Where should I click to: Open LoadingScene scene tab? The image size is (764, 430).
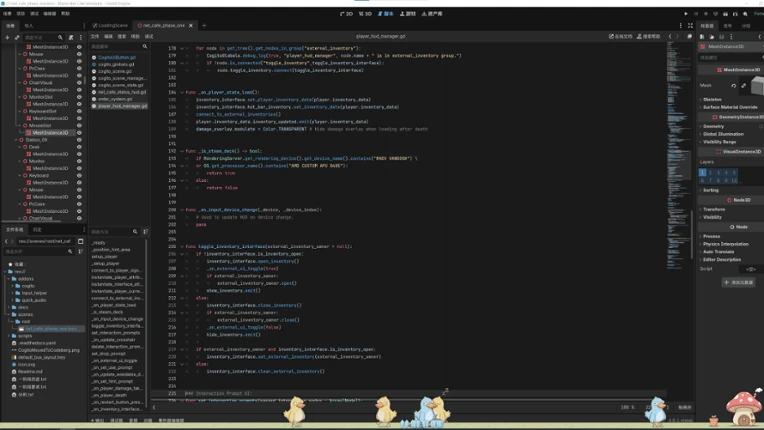coord(110,25)
